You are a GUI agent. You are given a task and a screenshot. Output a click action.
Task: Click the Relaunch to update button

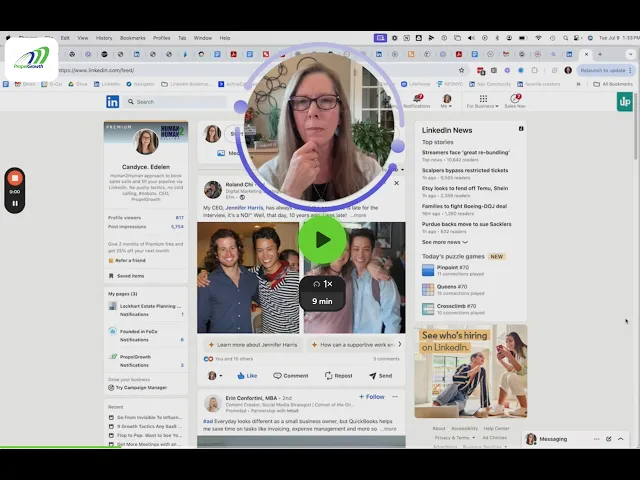pyautogui.click(x=605, y=70)
